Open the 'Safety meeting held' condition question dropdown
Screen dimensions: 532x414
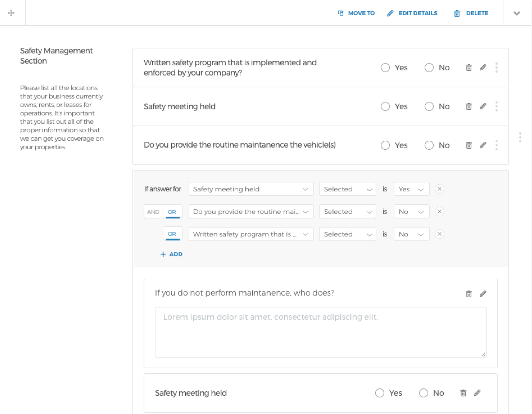[251, 189]
